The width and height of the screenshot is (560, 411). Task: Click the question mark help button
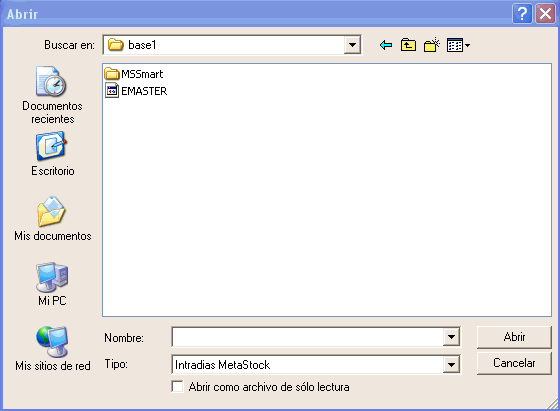522,14
